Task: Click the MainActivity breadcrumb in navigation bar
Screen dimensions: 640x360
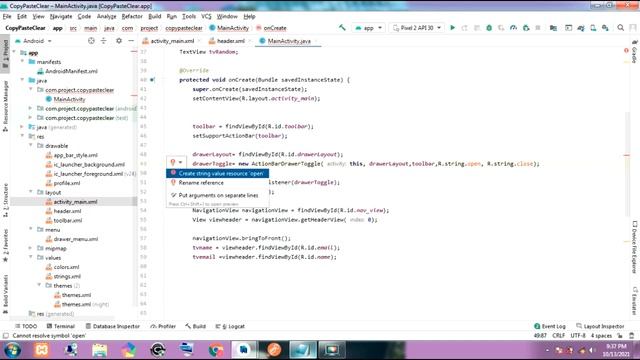Action: point(229,28)
